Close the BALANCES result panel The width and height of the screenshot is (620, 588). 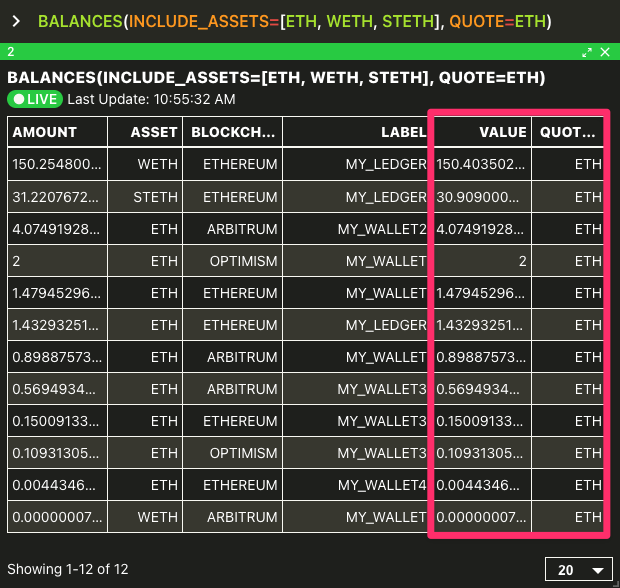pos(605,52)
